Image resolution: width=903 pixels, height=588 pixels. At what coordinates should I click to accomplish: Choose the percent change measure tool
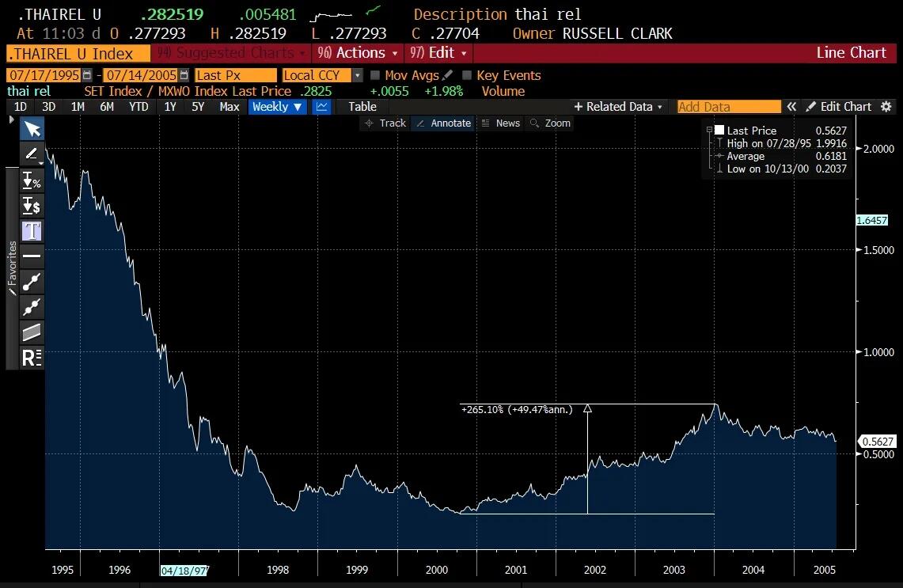click(32, 180)
